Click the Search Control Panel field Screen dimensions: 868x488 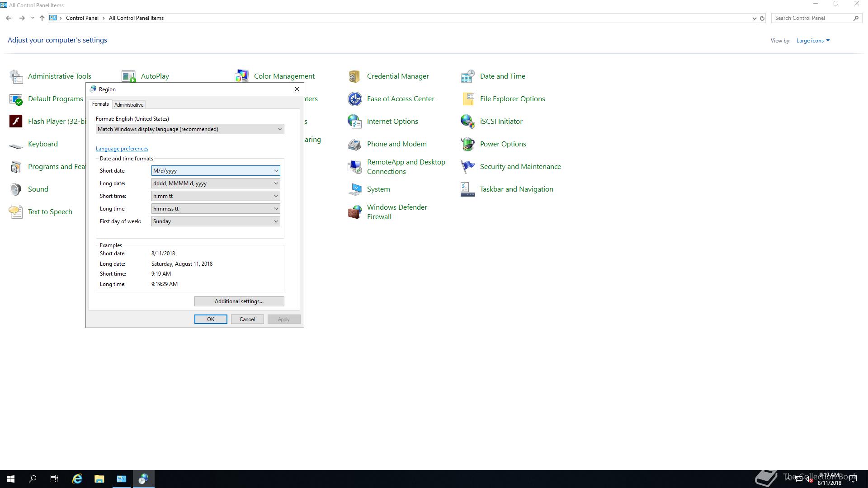pos(812,18)
